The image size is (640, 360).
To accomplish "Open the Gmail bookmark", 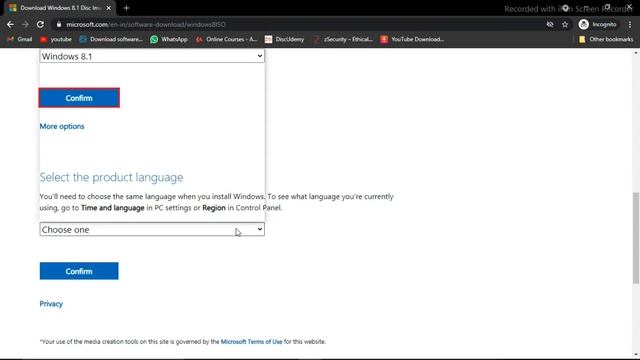I will pos(20,39).
